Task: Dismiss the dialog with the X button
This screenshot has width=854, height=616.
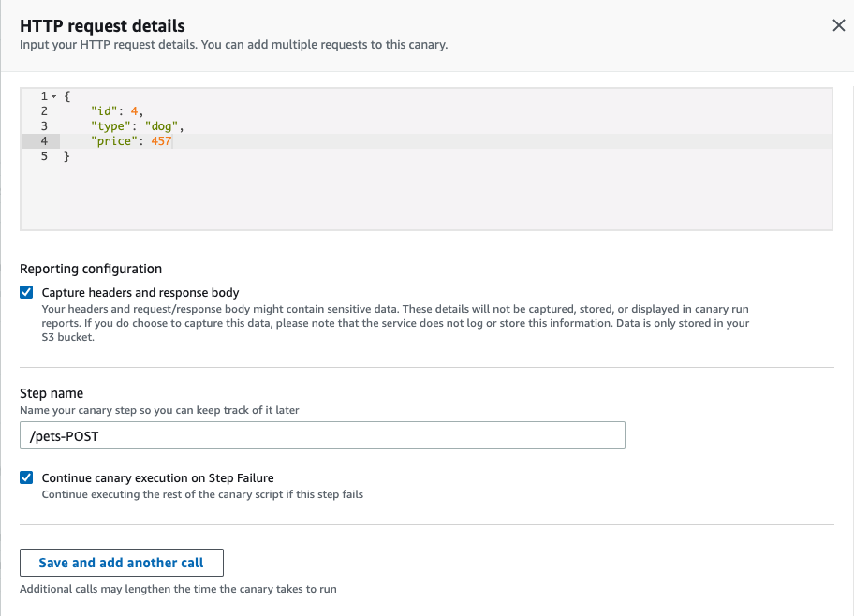Action: point(838,25)
